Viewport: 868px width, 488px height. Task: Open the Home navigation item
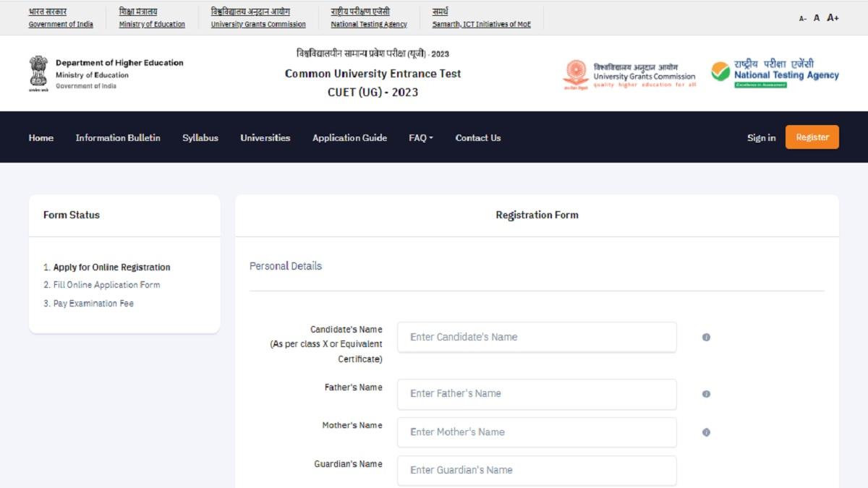click(x=41, y=137)
